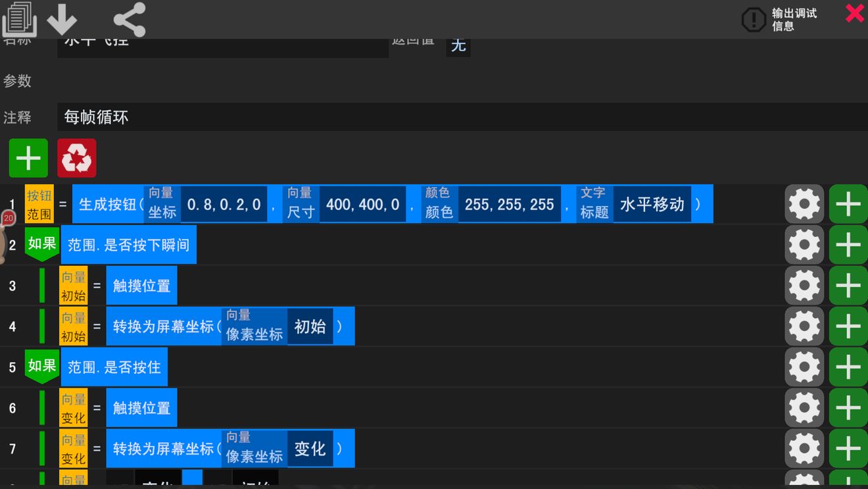Select 向量 初始 variable on line 4
Screen dimensions: 868x489
(x=74, y=326)
